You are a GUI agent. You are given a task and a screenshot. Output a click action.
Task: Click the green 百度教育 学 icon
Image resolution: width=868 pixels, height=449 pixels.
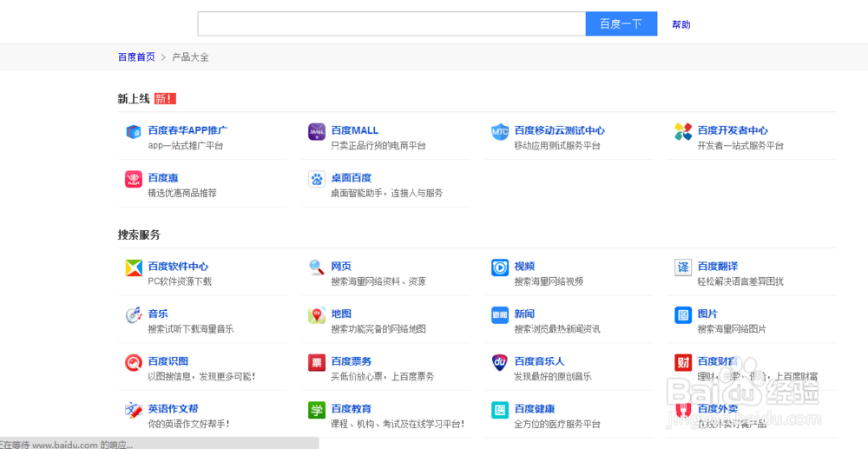coord(317,410)
